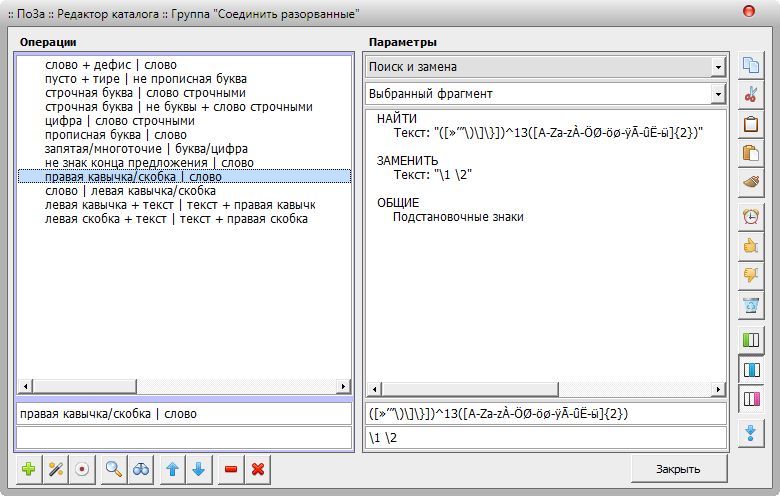
Task: Toggle the green column layout icon
Action: coord(751,340)
